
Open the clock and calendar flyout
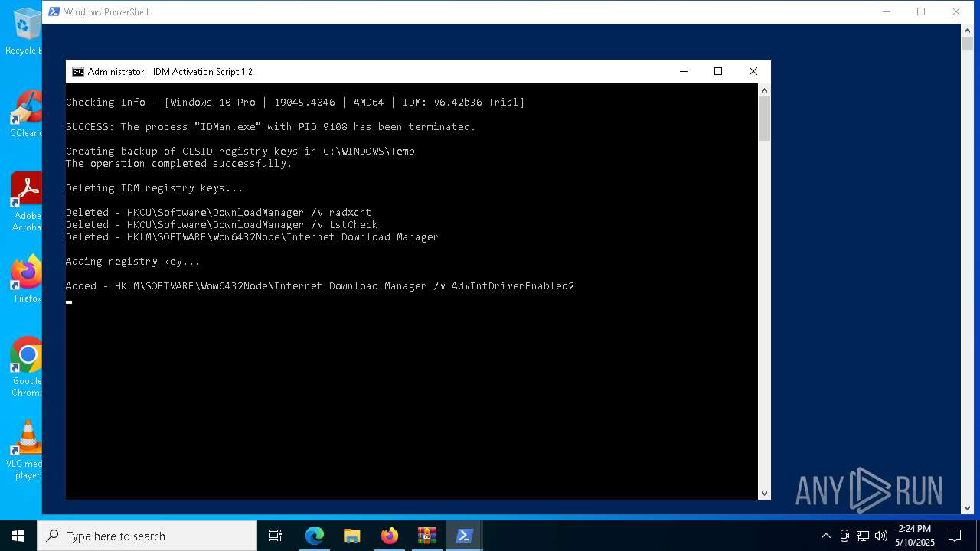coord(915,536)
